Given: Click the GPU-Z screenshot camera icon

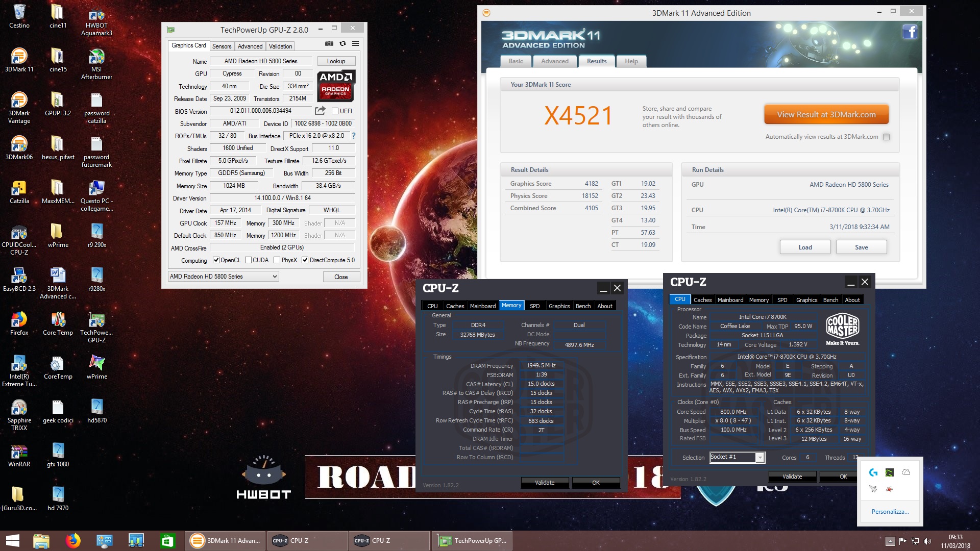Looking at the screenshot, I should coord(329,44).
